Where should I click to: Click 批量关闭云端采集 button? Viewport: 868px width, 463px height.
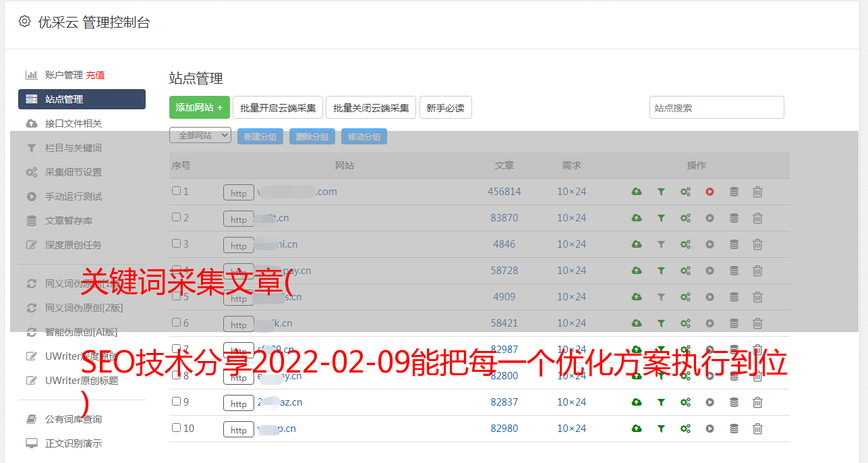tap(371, 107)
